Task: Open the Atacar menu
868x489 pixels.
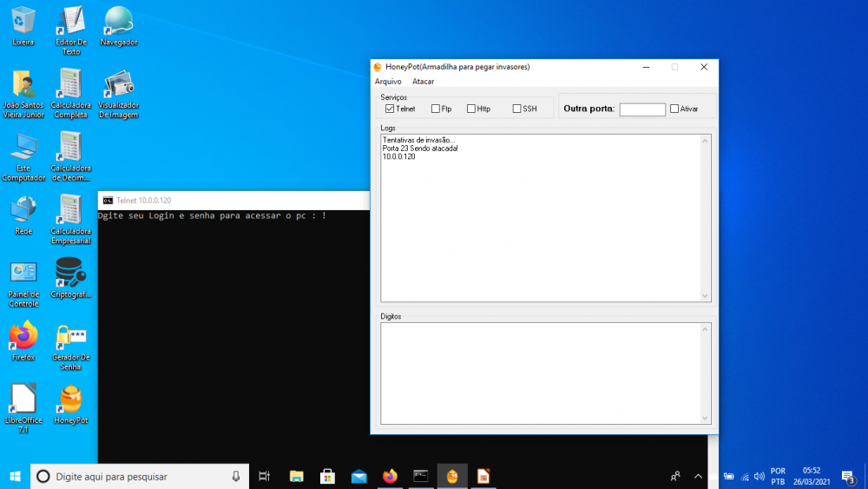Action: (x=424, y=82)
